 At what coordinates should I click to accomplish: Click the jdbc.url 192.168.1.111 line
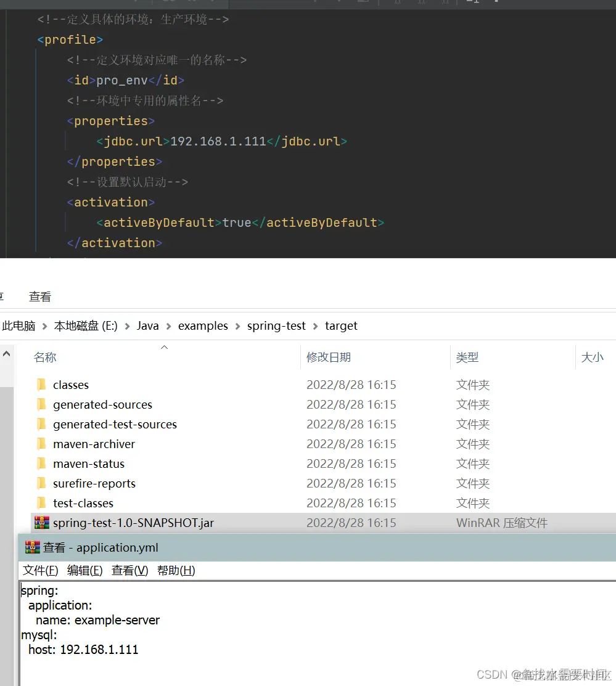[x=222, y=141]
